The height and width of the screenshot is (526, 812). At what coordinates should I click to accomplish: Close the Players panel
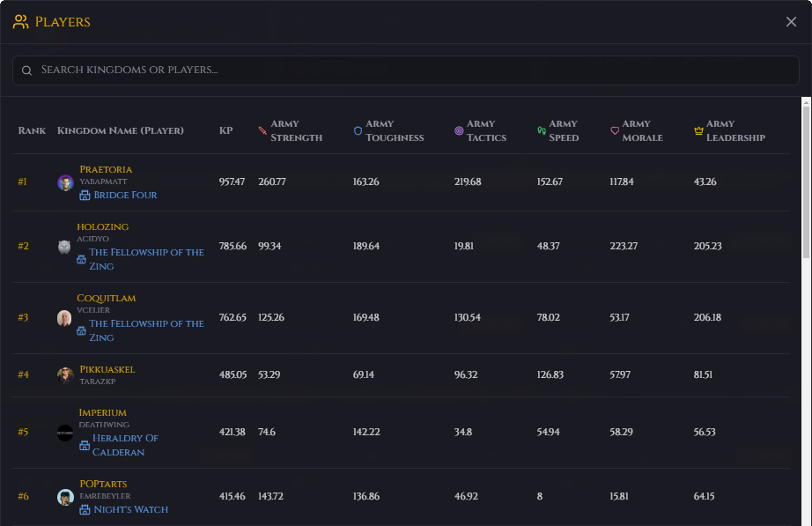(791, 22)
